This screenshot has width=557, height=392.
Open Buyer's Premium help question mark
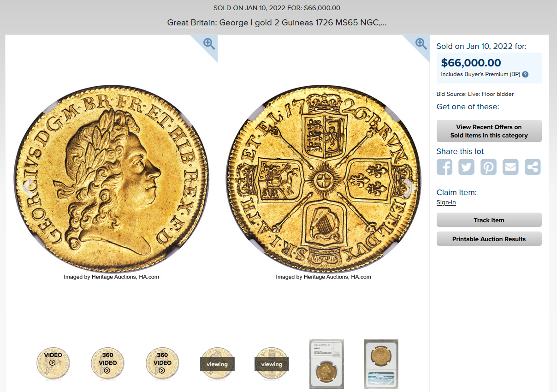(525, 74)
